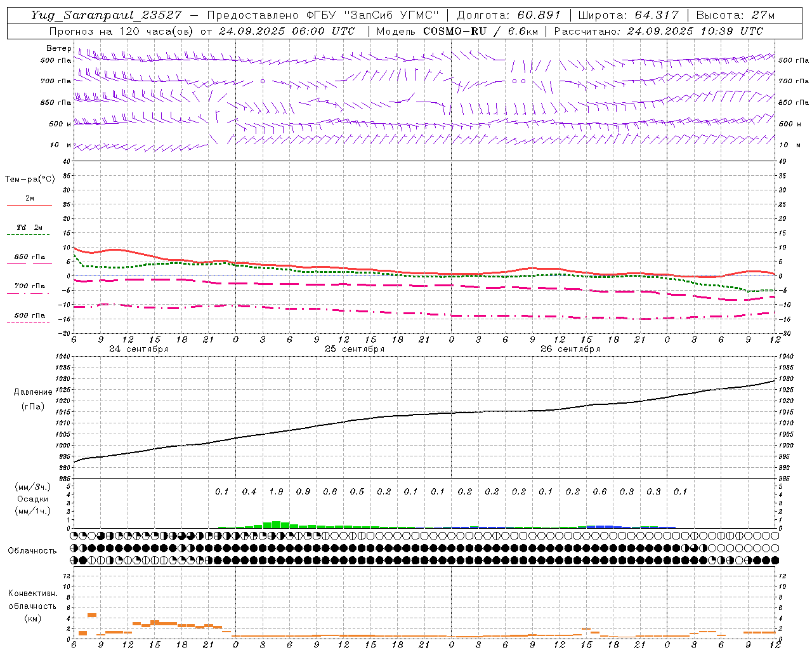
Task: Click the precipitation value "1.9"
Action: [x=276, y=491]
